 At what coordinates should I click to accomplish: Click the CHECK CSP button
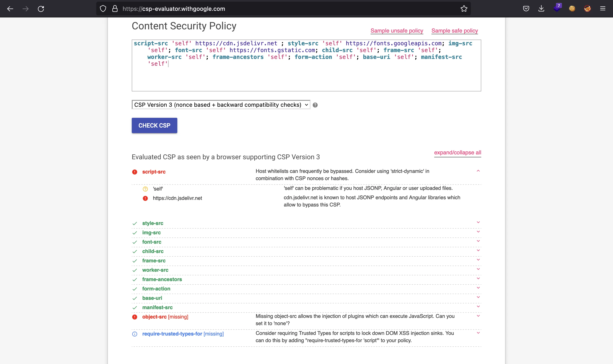point(155,126)
